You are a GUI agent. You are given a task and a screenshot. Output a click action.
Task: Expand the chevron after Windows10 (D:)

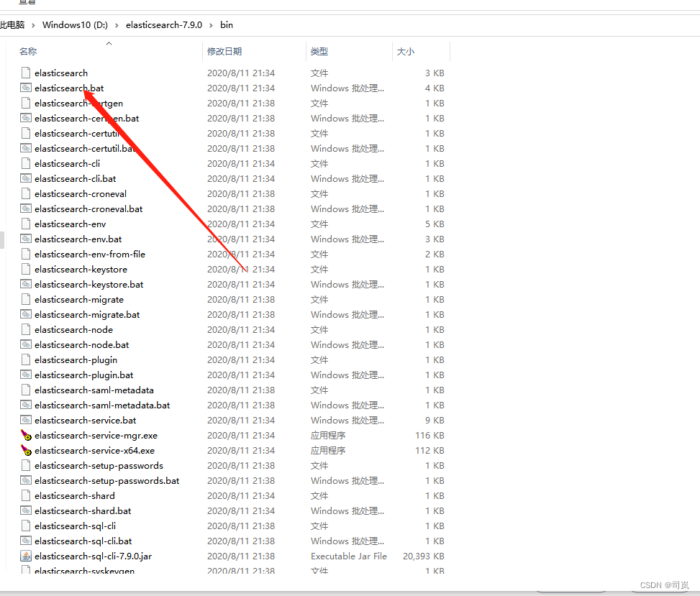[x=117, y=25]
